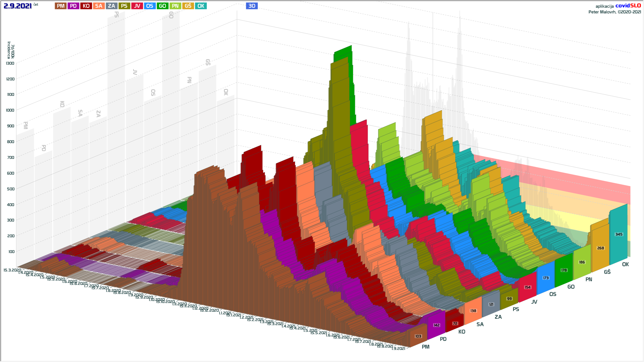Image resolution: width=644 pixels, height=362 pixels.
Task: Toggle the JV red region button
Action: [137, 6]
